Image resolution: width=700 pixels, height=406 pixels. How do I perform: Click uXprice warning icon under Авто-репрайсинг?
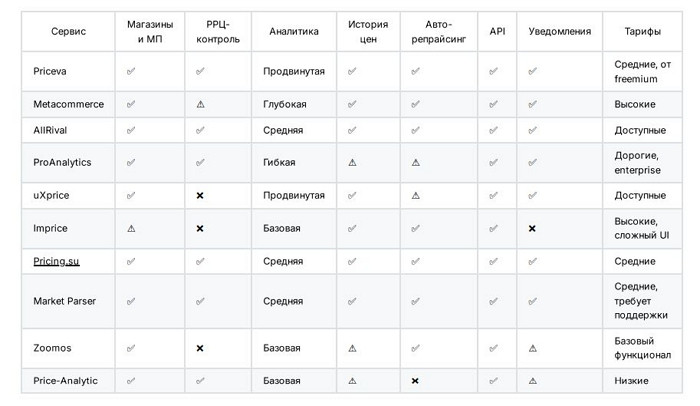point(415,196)
